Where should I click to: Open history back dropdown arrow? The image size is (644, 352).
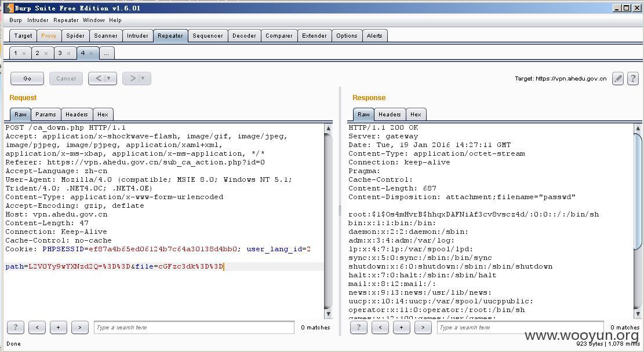pos(108,78)
